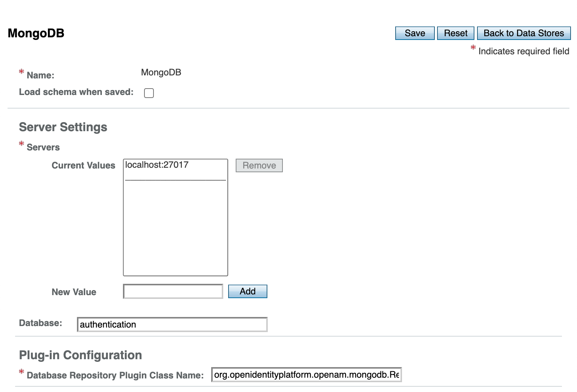Enable Load schema when saved checkbox
This screenshot has height=392, width=577.
[x=149, y=93]
